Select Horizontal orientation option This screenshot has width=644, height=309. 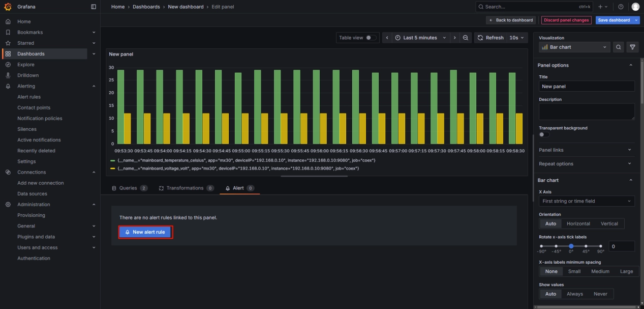click(x=578, y=223)
